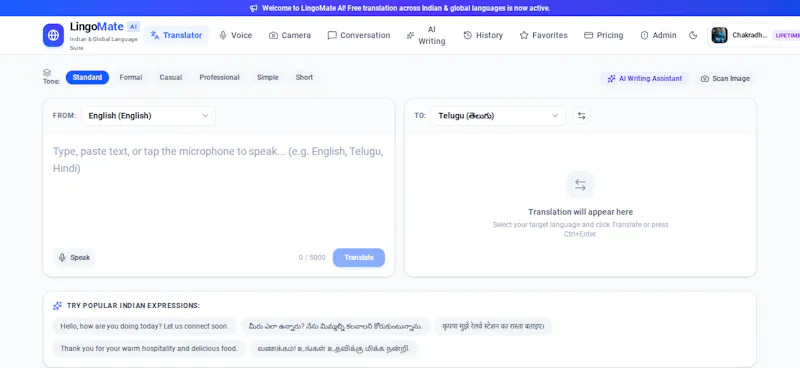Use the 'Hello, how are you doing today?' expression
The height and width of the screenshot is (368, 800).
click(144, 326)
